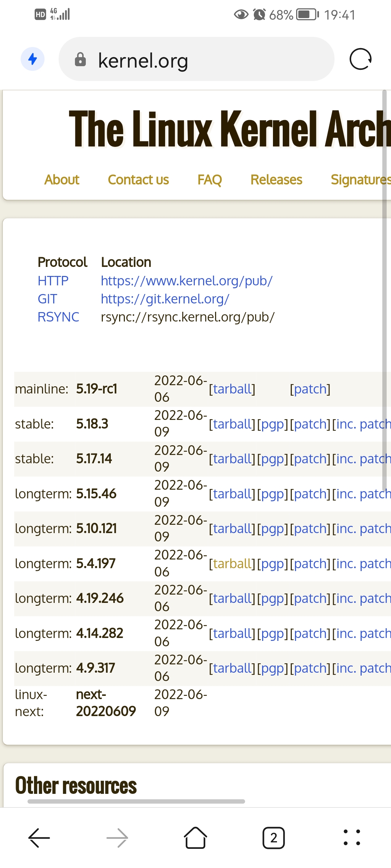
Task: Reload the kernel.org page
Action: click(361, 59)
